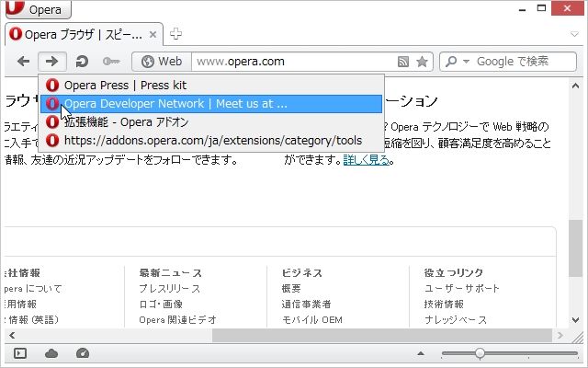Open the 概要 link under ビジネス
588x368 pixels.
(291, 288)
